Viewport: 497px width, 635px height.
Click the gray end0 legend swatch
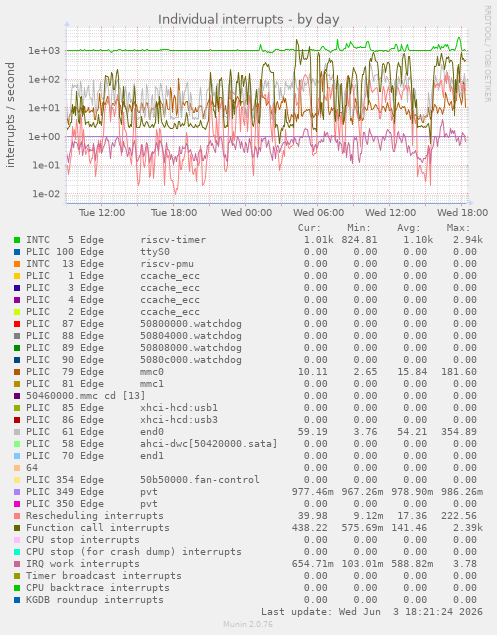[17, 432]
